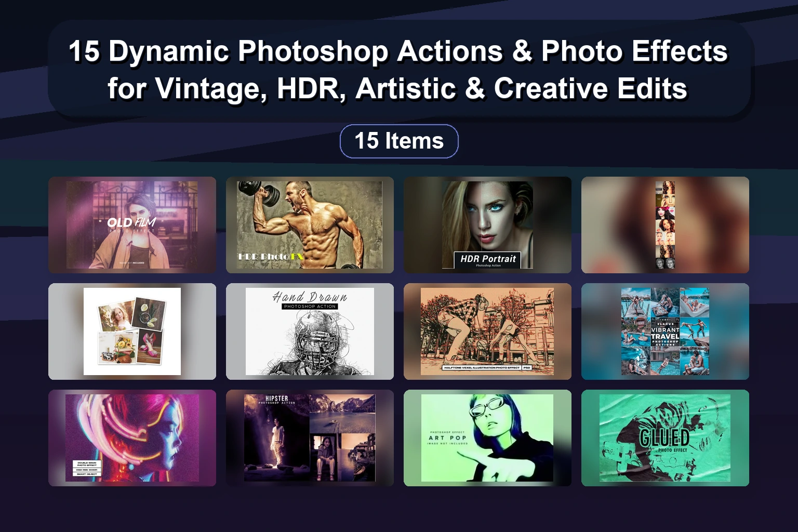Open the scattered polaroid photos thumbnail

(x=132, y=331)
